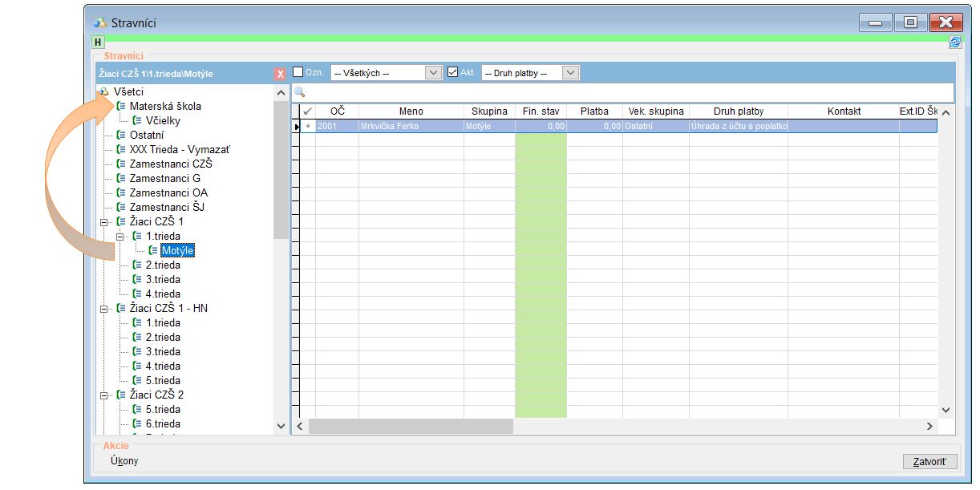980x490 pixels.
Task: Open the Všetkých filter dropdown
Action: (x=433, y=73)
